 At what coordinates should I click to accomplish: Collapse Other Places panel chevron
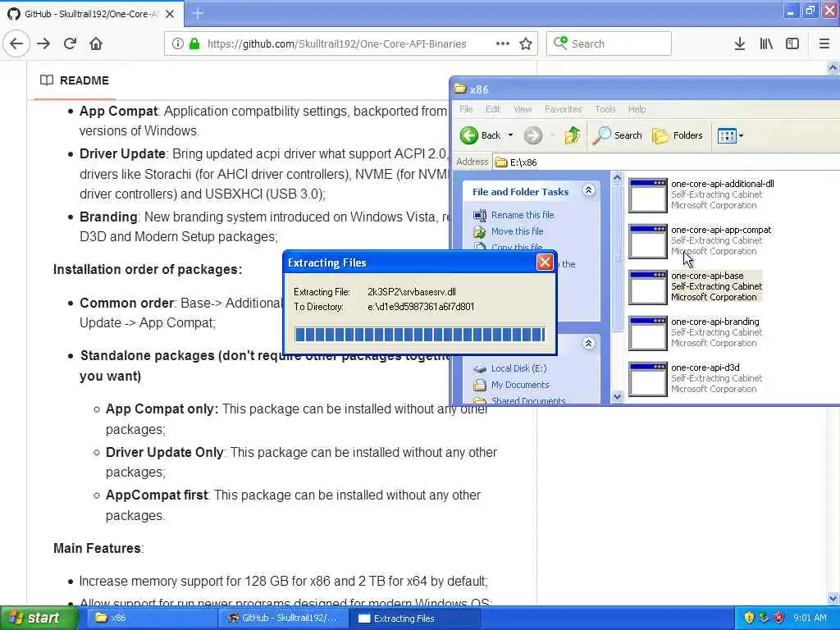588,344
